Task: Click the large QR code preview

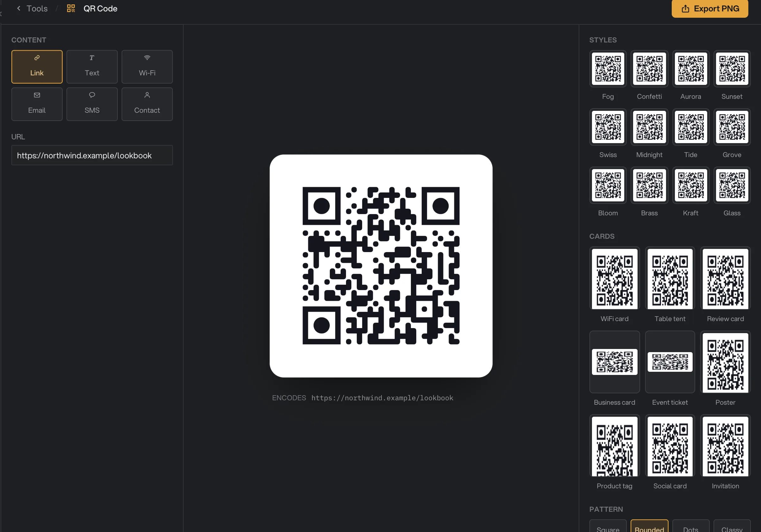Action: click(x=381, y=266)
